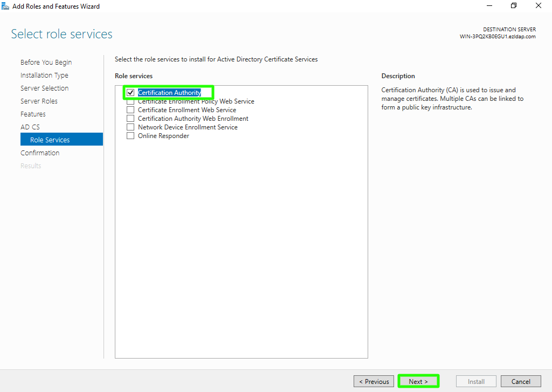552x392 pixels.
Task: Select the AD CS sidebar item
Action: [30, 127]
